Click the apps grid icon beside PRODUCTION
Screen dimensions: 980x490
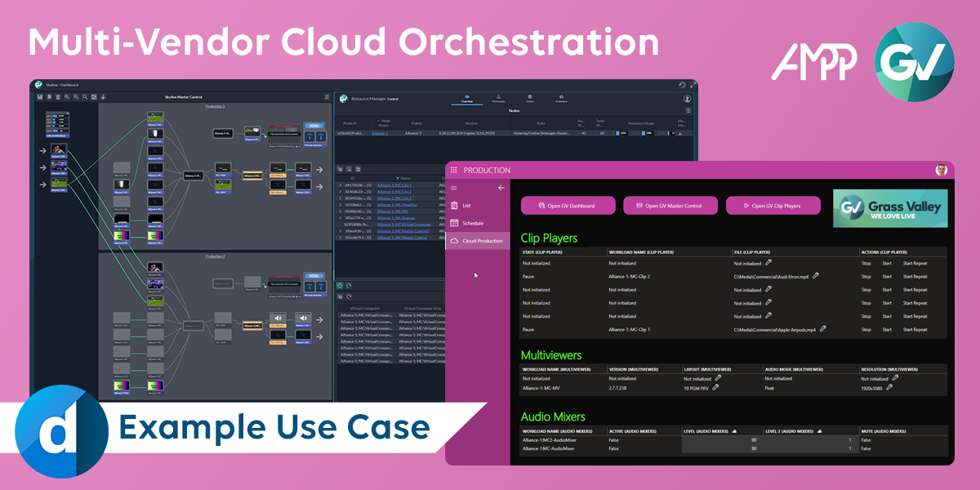click(454, 171)
